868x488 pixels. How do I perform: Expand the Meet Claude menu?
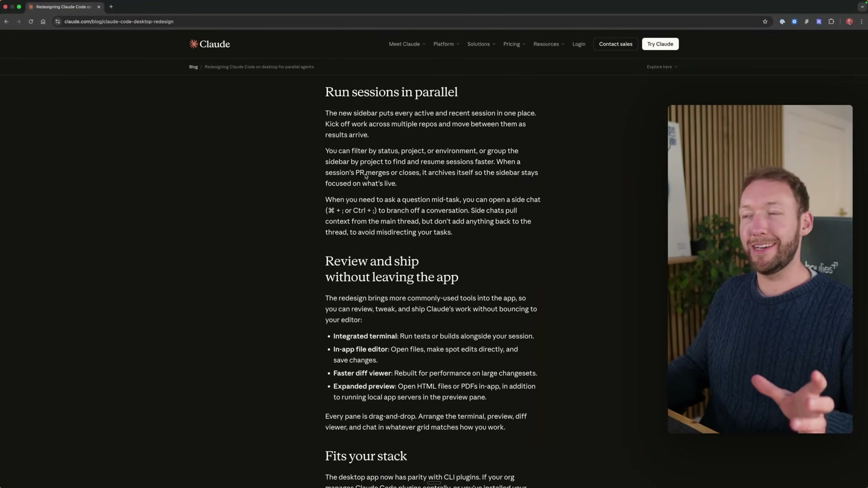pyautogui.click(x=407, y=44)
